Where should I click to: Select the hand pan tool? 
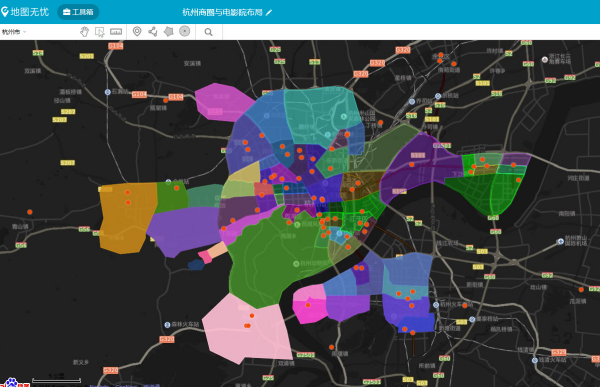(x=84, y=32)
